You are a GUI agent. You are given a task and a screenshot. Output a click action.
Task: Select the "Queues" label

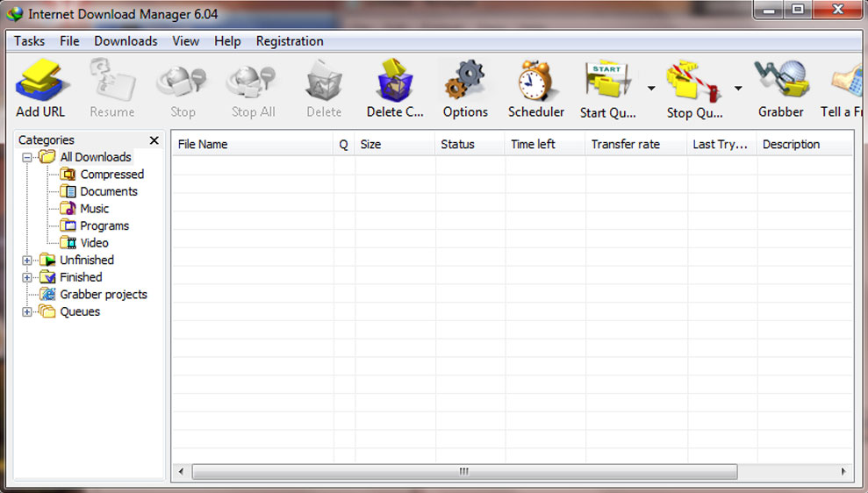point(80,311)
